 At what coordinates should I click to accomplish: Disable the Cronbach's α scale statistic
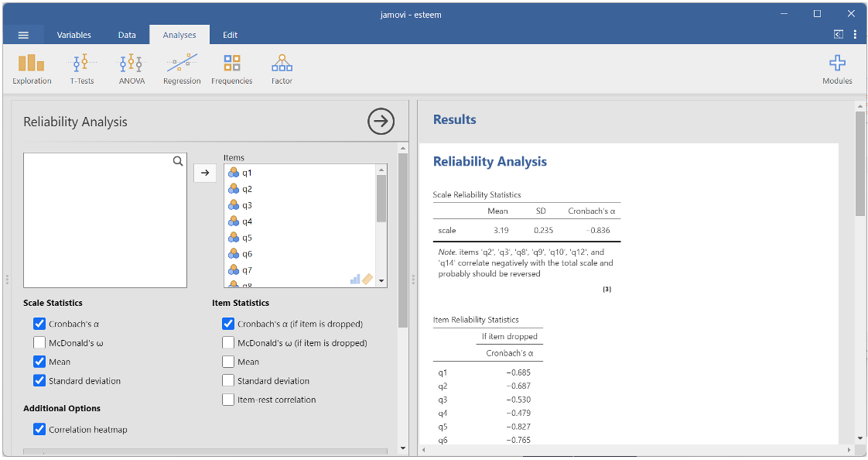[39, 324]
